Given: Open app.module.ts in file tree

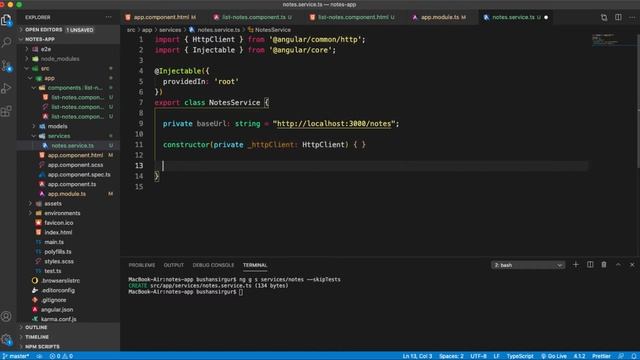Looking at the screenshot, I should [67, 194].
